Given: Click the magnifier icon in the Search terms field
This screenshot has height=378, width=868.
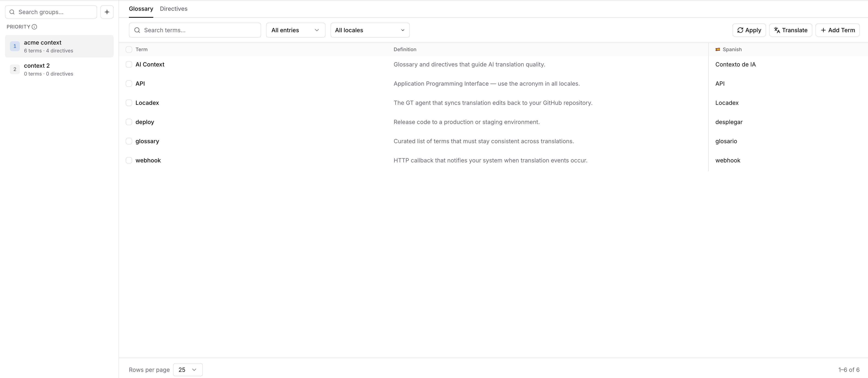Looking at the screenshot, I should pyautogui.click(x=137, y=30).
